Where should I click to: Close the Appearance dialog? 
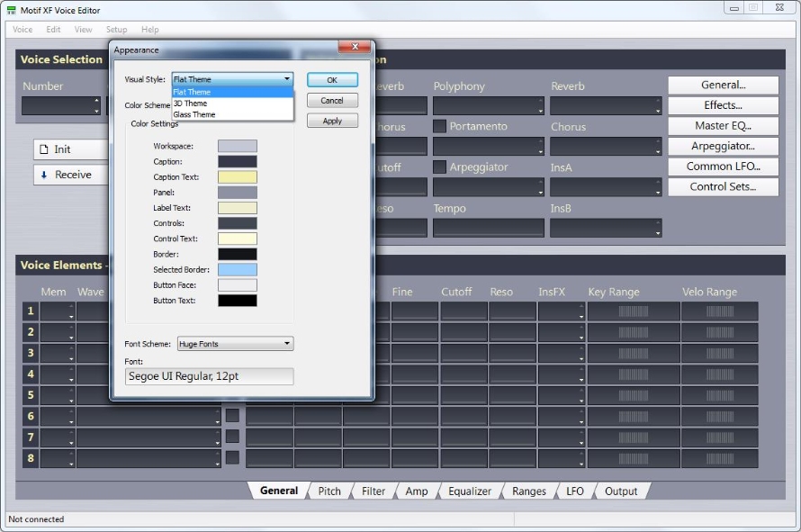355,47
